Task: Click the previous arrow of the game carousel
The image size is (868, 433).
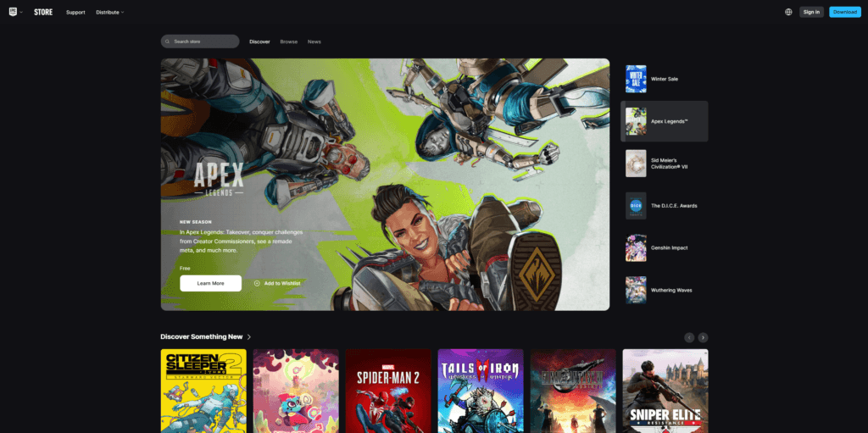Action: (689, 337)
